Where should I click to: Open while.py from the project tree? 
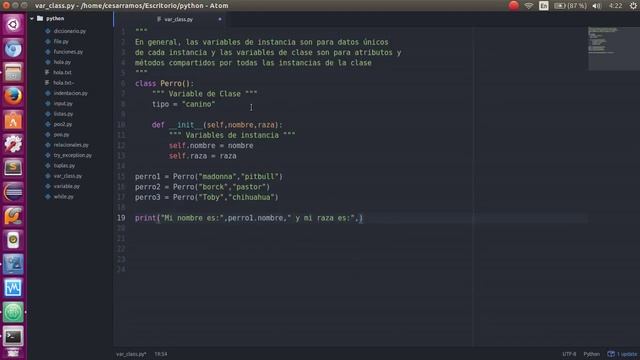pyautogui.click(x=63, y=197)
